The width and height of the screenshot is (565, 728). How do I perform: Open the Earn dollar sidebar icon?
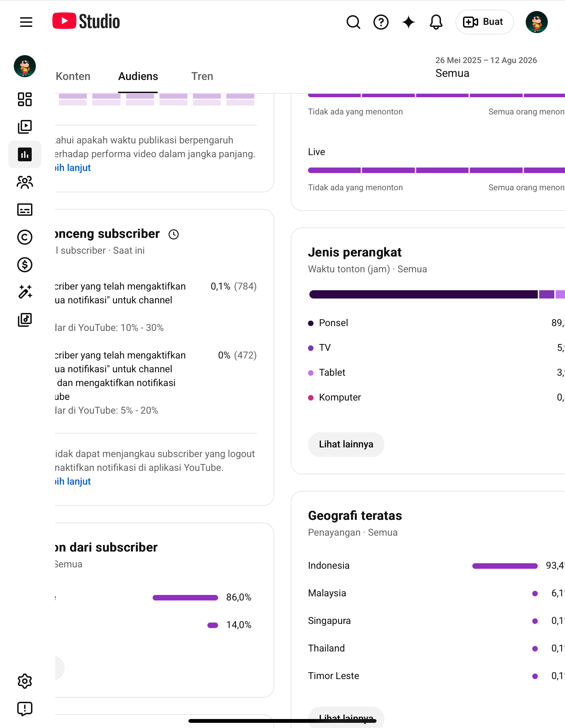tap(25, 265)
